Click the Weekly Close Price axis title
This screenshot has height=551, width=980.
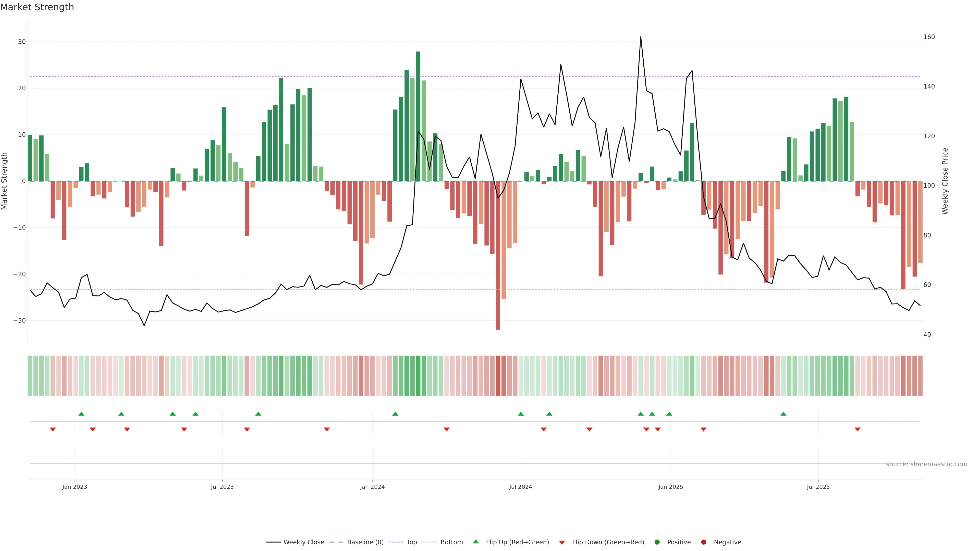945,181
